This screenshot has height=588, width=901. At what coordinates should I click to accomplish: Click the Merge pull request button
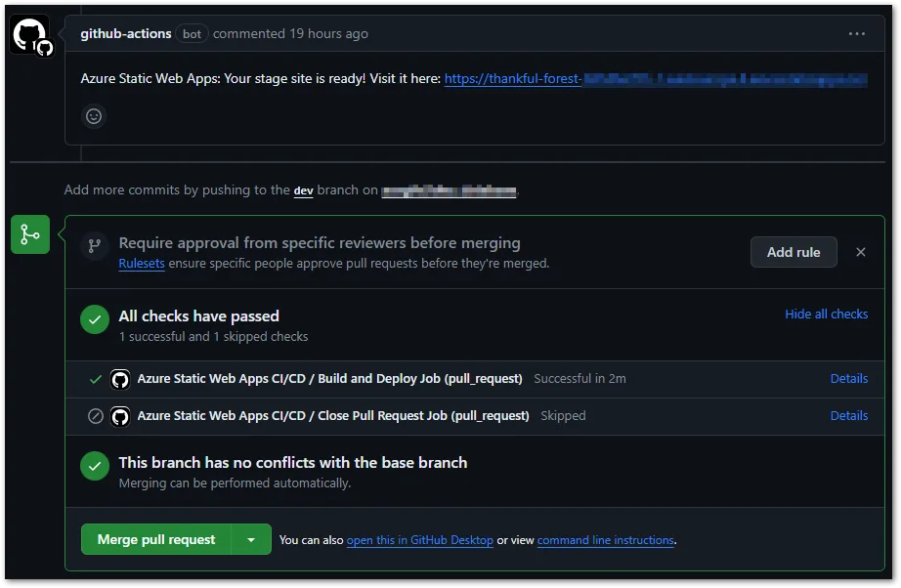click(x=155, y=540)
